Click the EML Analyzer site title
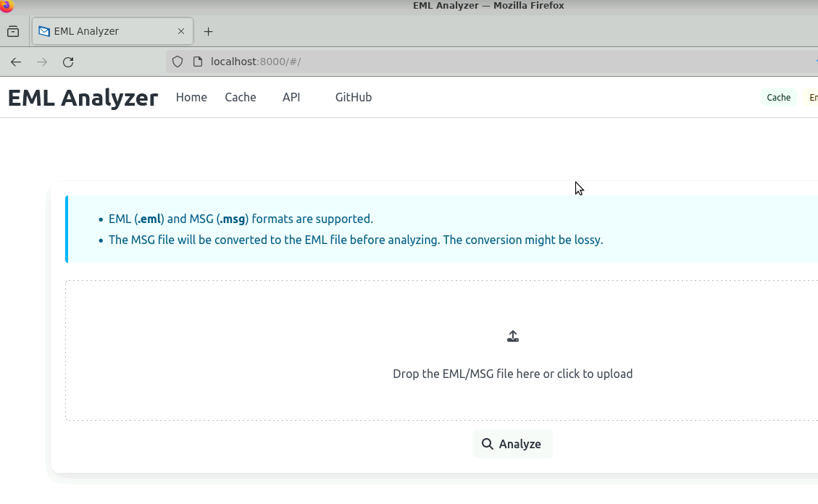Screen dimensions: 818x504 tap(83, 98)
